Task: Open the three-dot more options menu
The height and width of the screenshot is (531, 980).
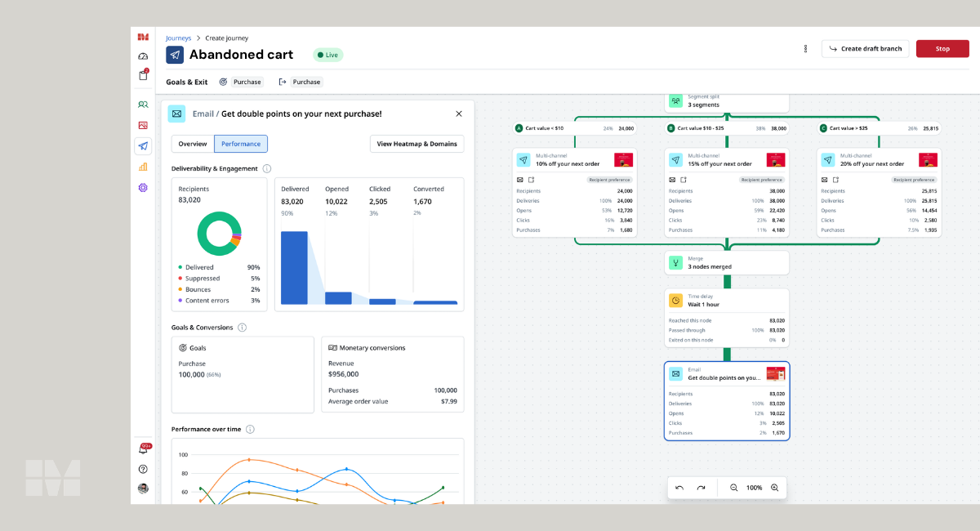Action: [806, 49]
